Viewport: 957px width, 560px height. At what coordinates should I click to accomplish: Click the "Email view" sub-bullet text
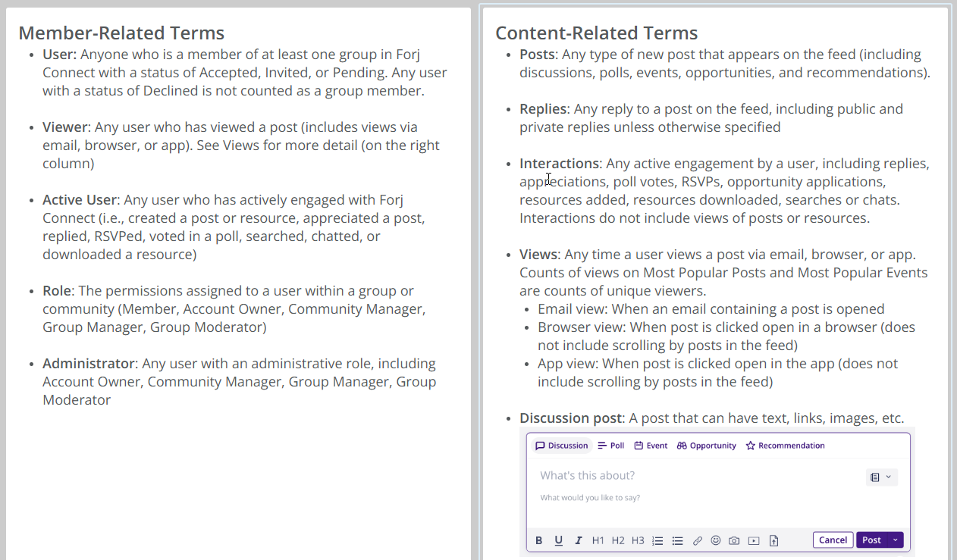(x=711, y=309)
